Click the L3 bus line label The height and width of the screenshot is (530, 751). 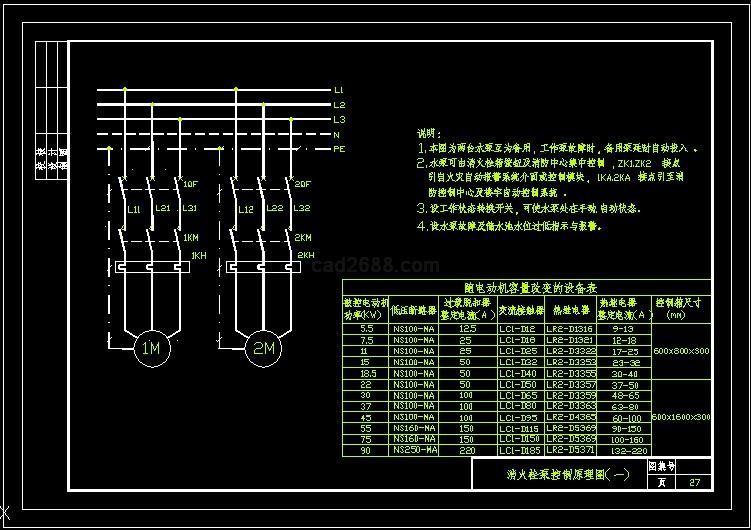339,119
